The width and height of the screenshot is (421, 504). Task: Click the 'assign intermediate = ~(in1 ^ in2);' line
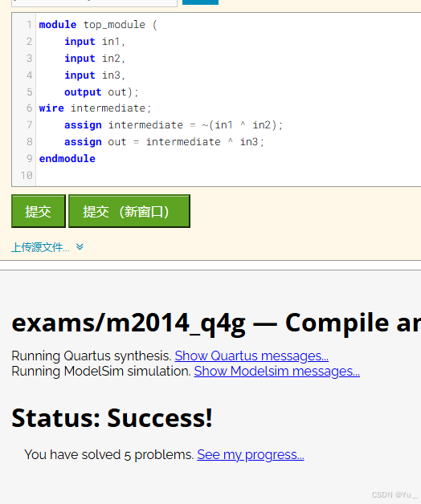tap(174, 125)
